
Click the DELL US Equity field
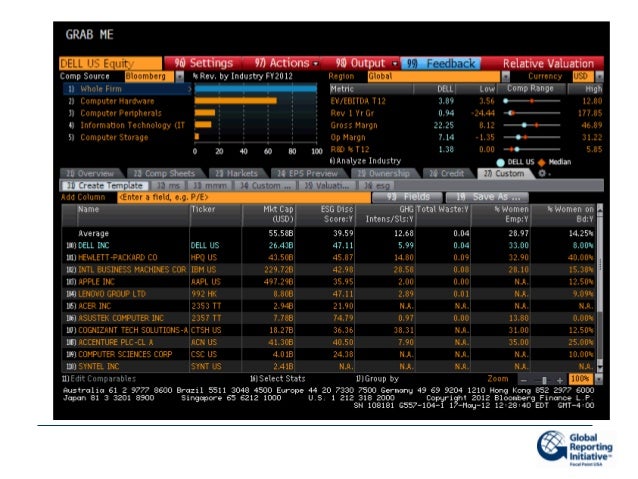point(110,63)
